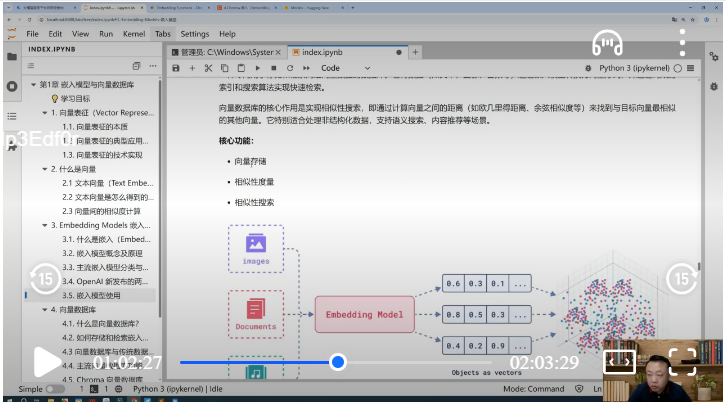Collapse the 3. Embedding Models section arrow
726x402 pixels.
[x=45, y=226]
